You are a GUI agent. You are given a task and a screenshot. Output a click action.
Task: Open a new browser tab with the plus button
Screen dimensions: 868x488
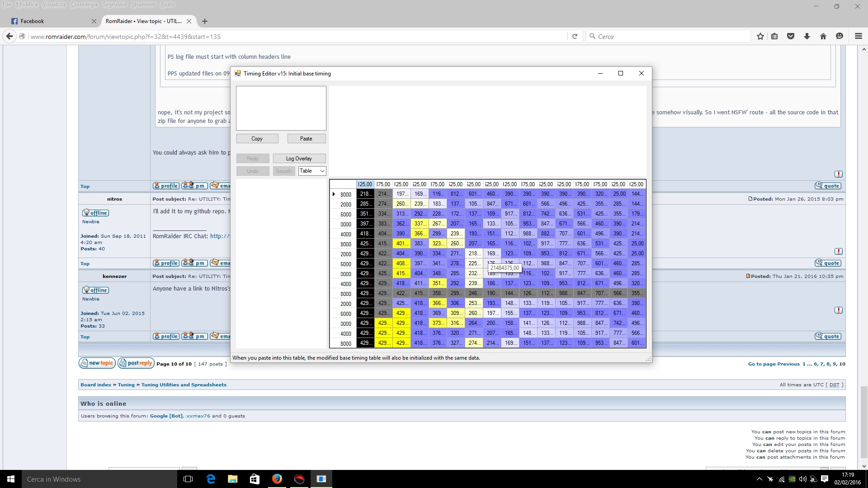(x=205, y=21)
